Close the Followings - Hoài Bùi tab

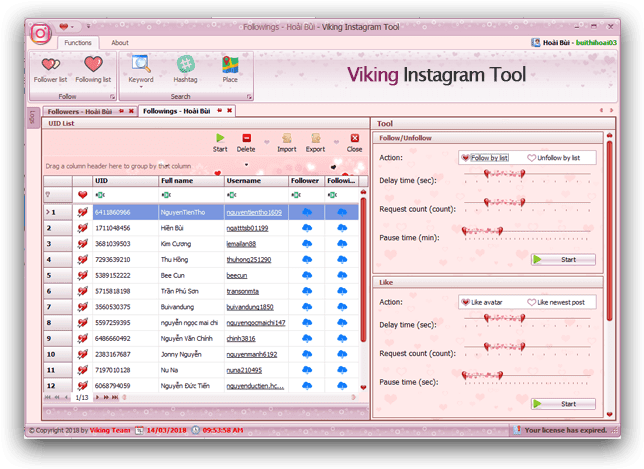230,110
